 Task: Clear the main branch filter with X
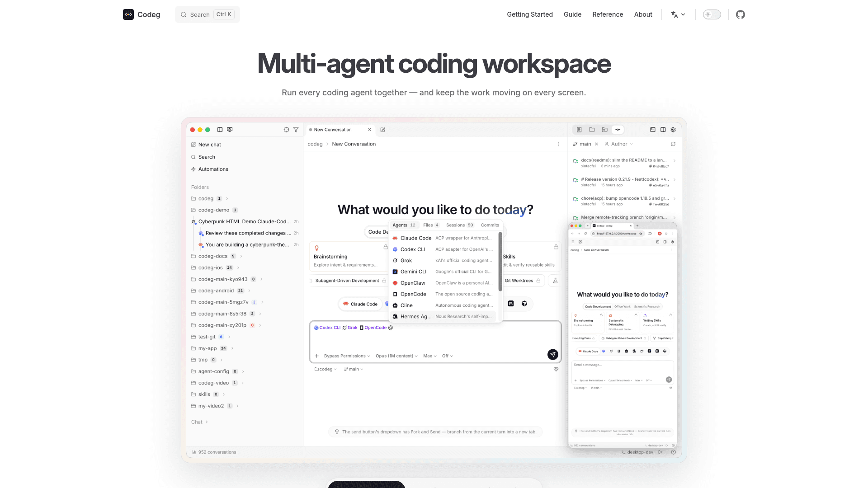click(x=596, y=144)
